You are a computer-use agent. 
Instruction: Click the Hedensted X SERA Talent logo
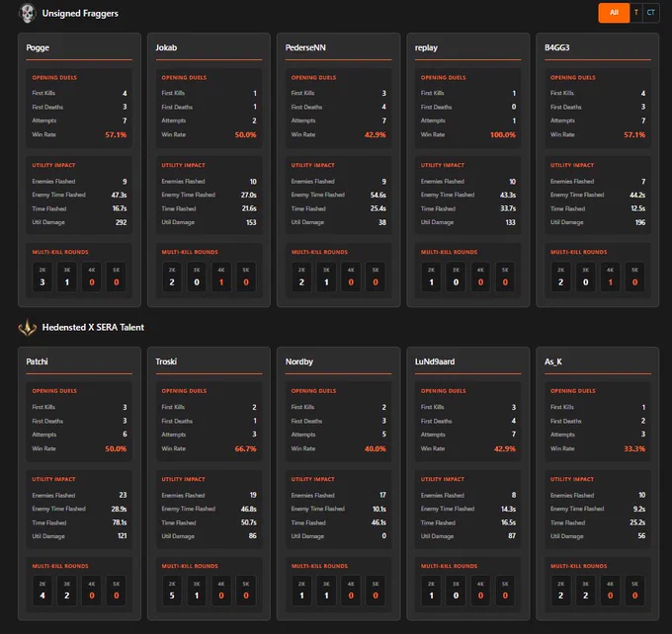coord(28,327)
